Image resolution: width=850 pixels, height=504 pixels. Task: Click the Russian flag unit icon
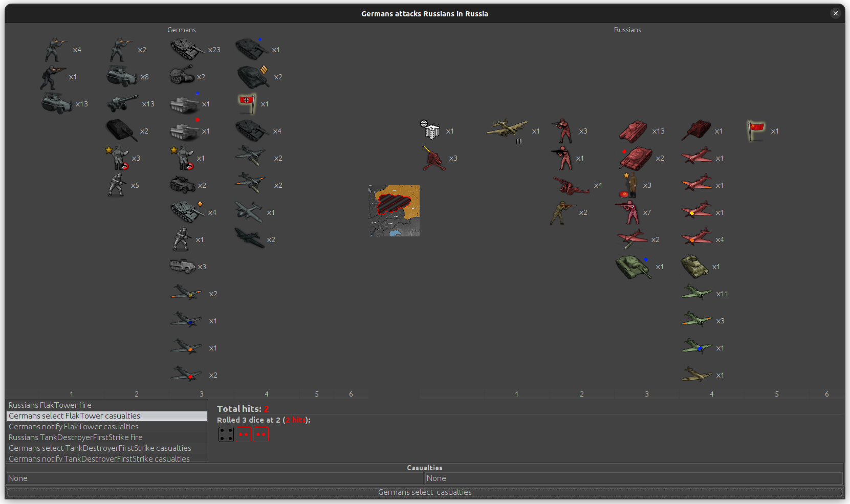pyautogui.click(x=756, y=131)
